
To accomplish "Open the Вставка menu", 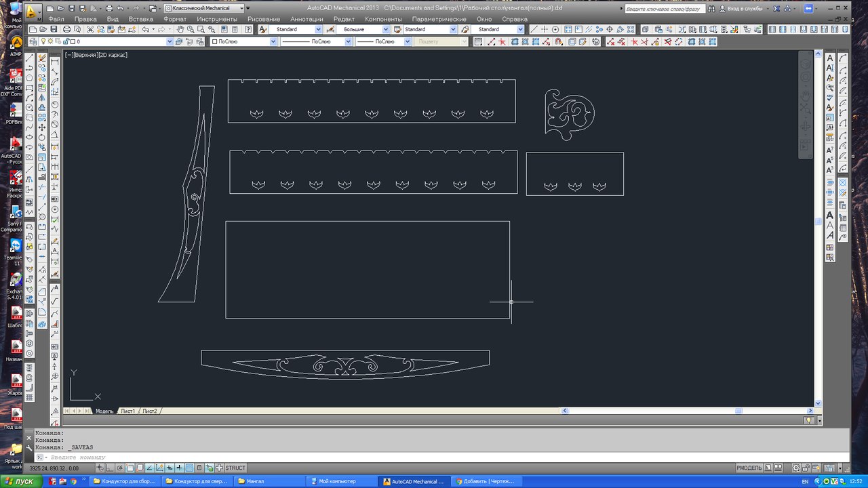I will [140, 19].
